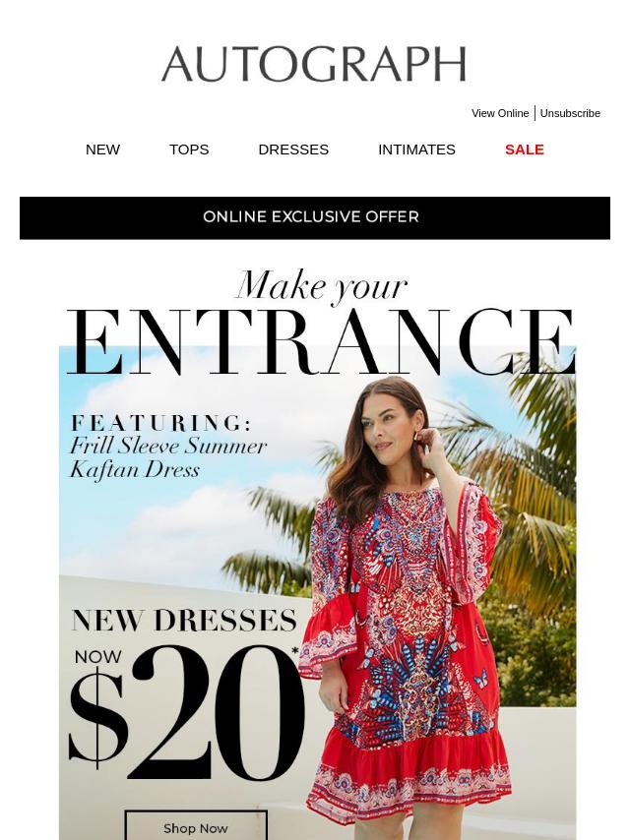Click the NOW $20 price graphic
Viewport: 630px width, 840px height.
[185, 711]
